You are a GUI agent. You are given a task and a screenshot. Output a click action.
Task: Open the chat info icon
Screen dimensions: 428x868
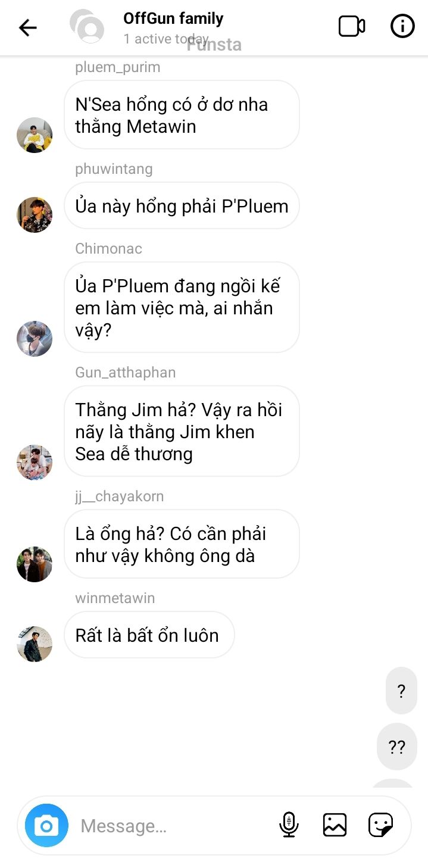point(402,26)
